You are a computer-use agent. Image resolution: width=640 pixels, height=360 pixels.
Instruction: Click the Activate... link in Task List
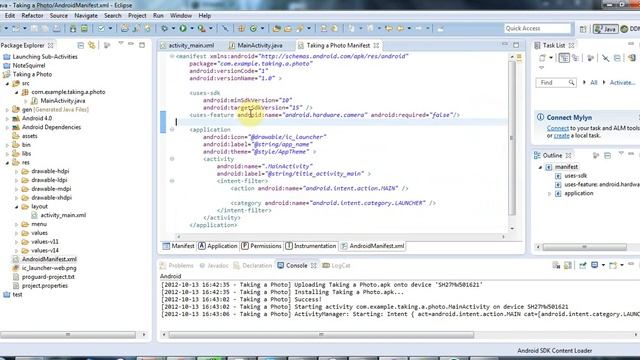(x=622, y=82)
